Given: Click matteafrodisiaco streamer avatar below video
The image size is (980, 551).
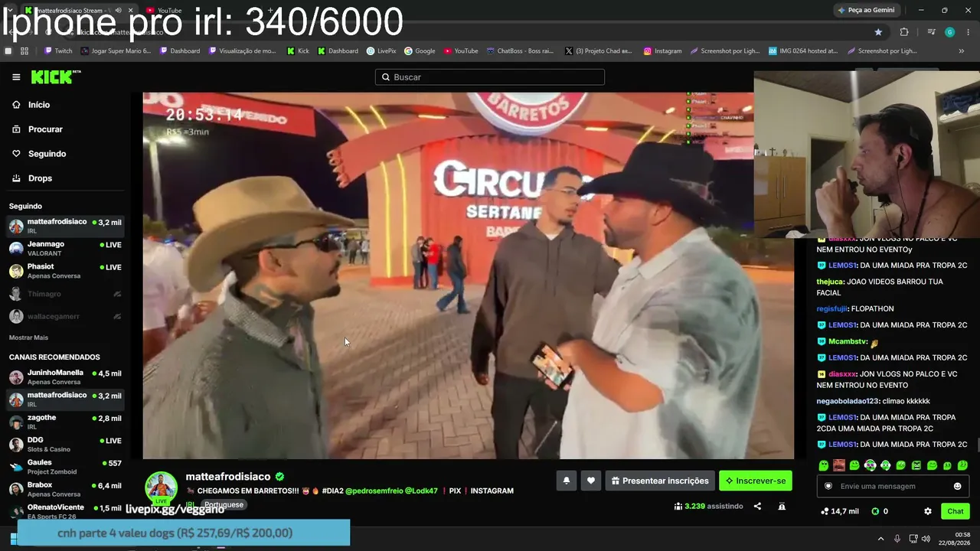Looking at the screenshot, I should [161, 487].
